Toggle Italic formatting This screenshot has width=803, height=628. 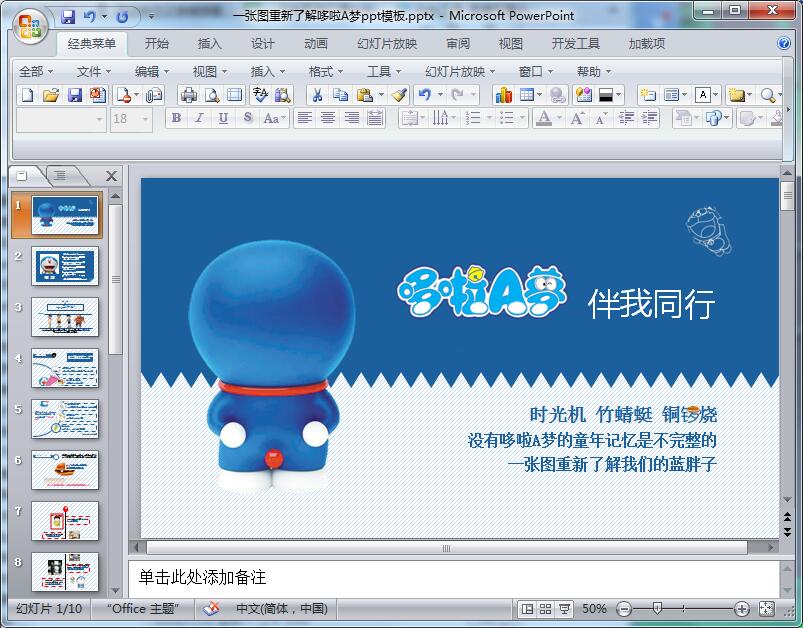coord(199,118)
